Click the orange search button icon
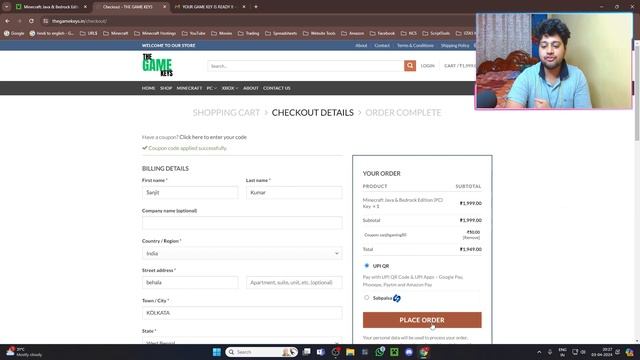The width and height of the screenshot is (640, 360). (410, 66)
